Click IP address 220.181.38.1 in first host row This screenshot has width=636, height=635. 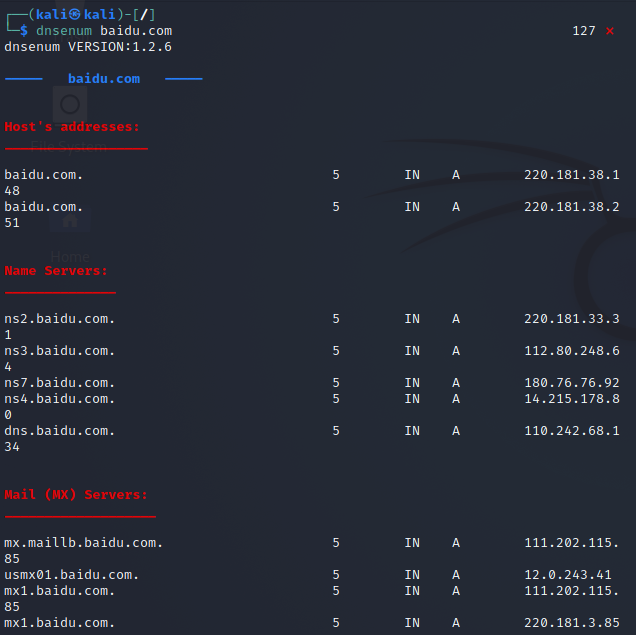(x=572, y=175)
